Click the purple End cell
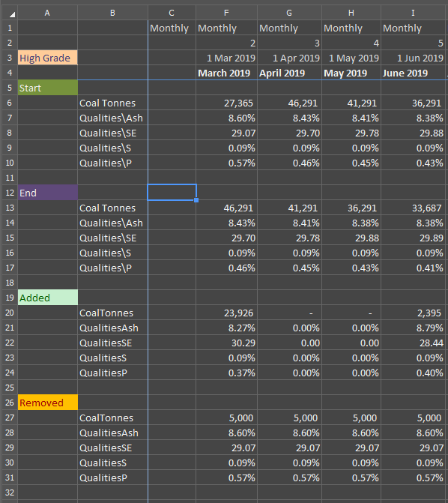The image size is (448, 503). pos(47,193)
